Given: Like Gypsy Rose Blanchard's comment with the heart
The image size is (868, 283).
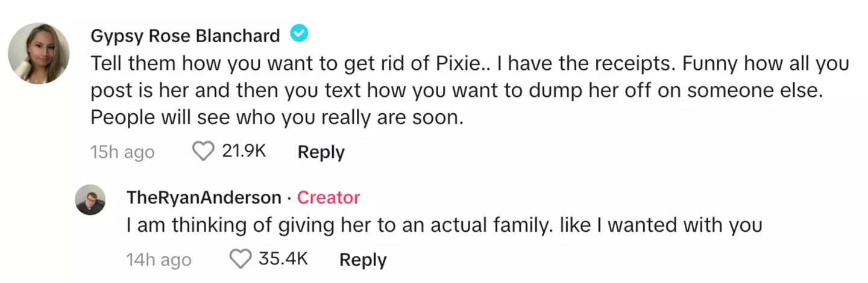Looking at the screenshot, I should (x=203, y=152).
